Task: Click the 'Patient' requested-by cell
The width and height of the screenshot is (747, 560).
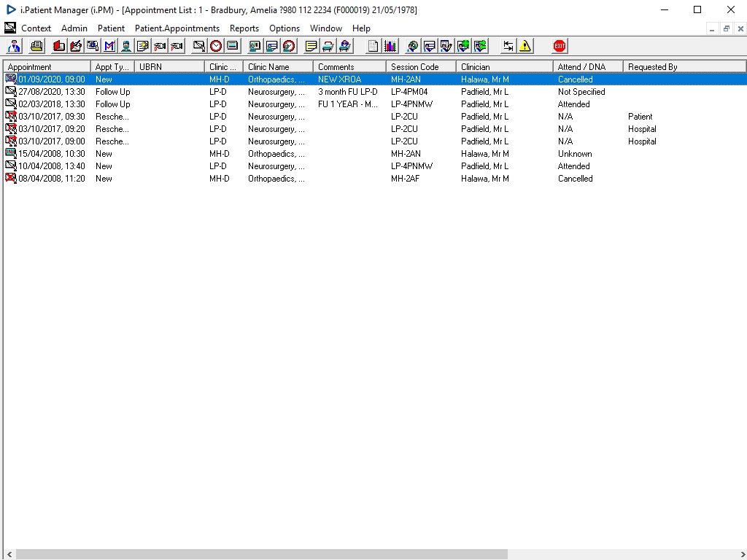Action: (640, 117)
